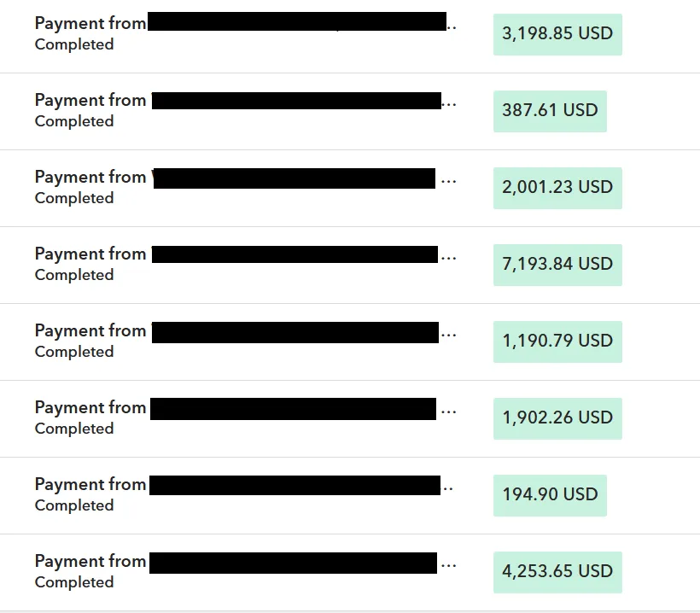This screenshot has width=700, height=613.
Task: Click the 3,198.85 USD amount badge
Action: click(557, 34)
